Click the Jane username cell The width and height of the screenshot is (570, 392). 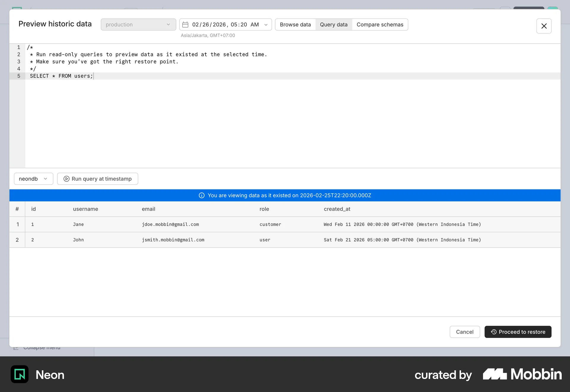(x=78, y=225)
